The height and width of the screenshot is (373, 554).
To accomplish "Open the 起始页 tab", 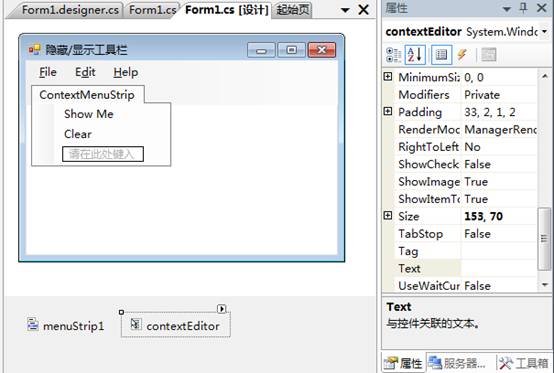I will click(293, 10).
